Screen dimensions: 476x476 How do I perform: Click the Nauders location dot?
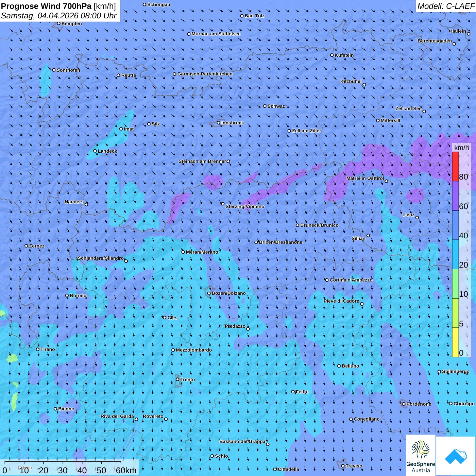pos(86,204)
